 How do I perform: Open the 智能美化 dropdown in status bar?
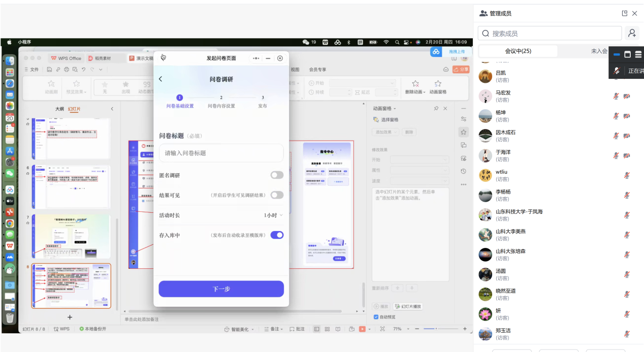(x=239, y=329)
